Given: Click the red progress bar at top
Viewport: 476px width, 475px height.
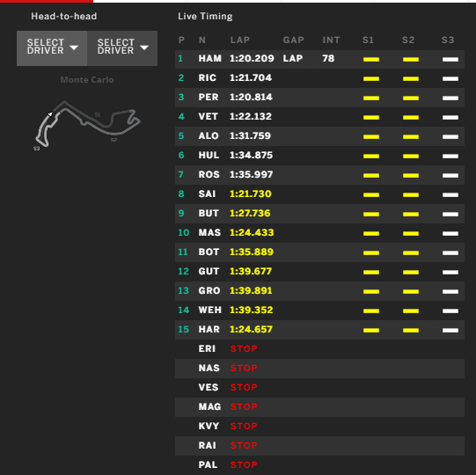Looking at the screenshot, I should pyautogui.click(x=47, y=1).
